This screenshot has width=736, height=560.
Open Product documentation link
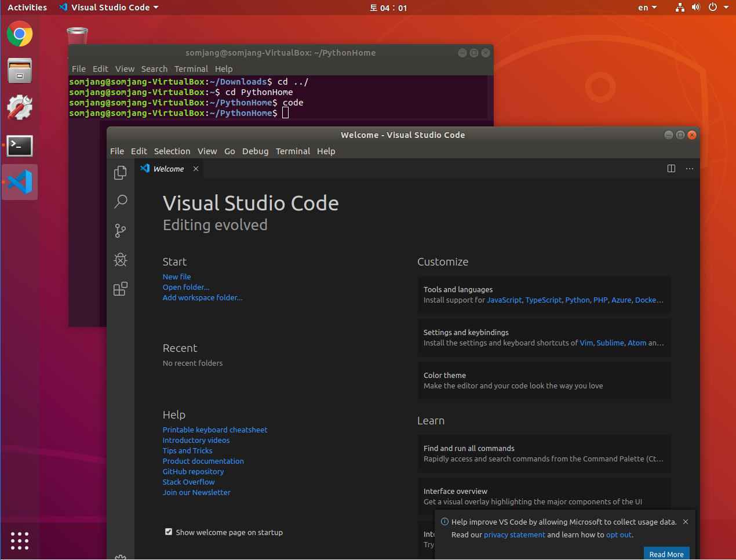click(x=203, y=461)
